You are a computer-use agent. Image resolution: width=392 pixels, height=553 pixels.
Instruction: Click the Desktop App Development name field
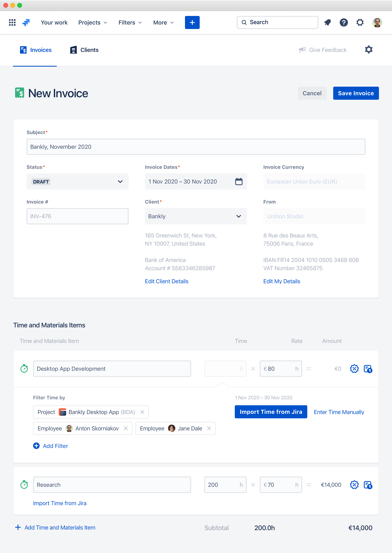point(112,369)
